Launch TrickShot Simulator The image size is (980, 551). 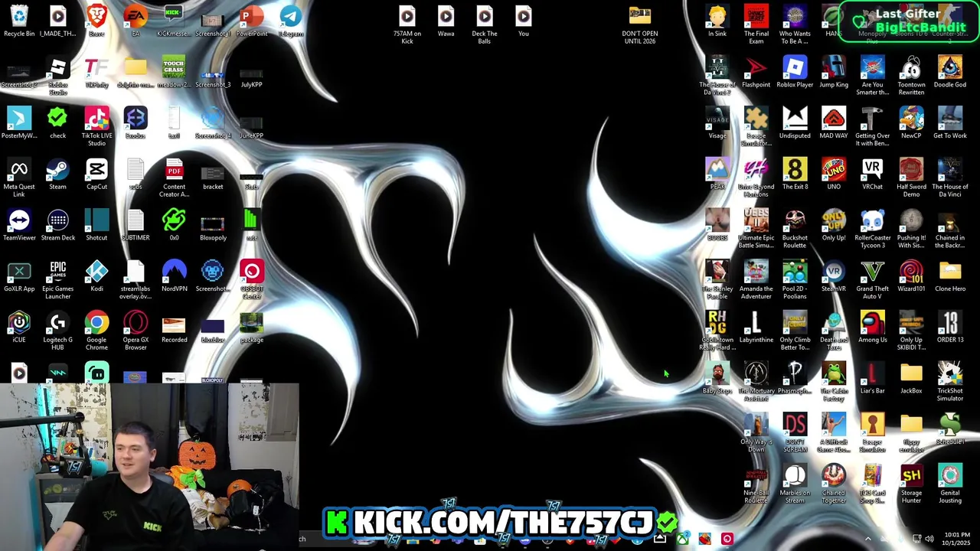[950, 382]
